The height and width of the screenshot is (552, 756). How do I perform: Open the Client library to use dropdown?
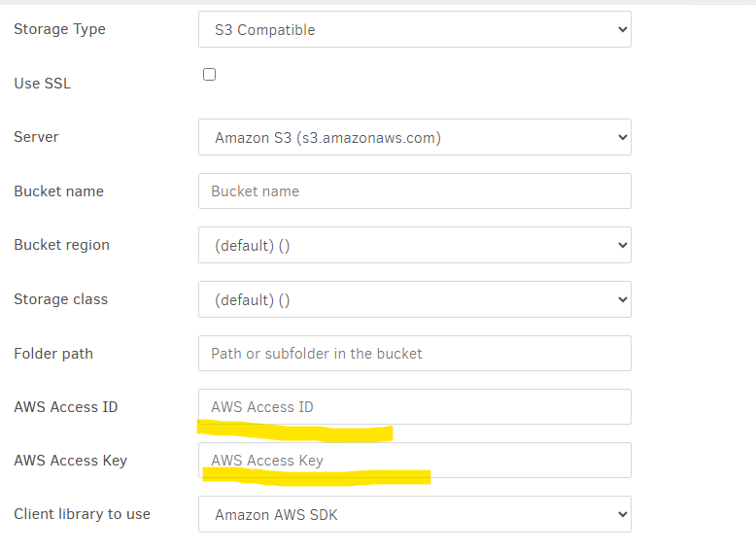pyautogui.click(x=414, y=515)
